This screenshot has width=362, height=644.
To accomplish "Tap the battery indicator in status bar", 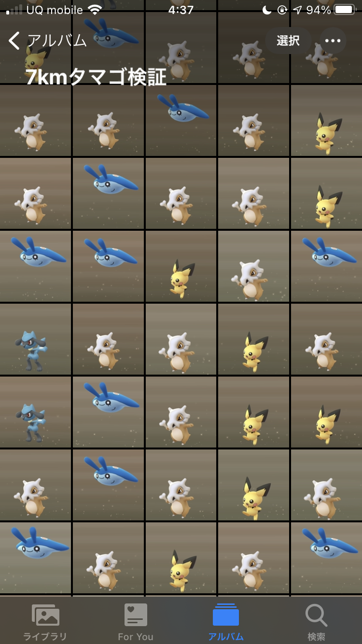I will coord(345,10).
